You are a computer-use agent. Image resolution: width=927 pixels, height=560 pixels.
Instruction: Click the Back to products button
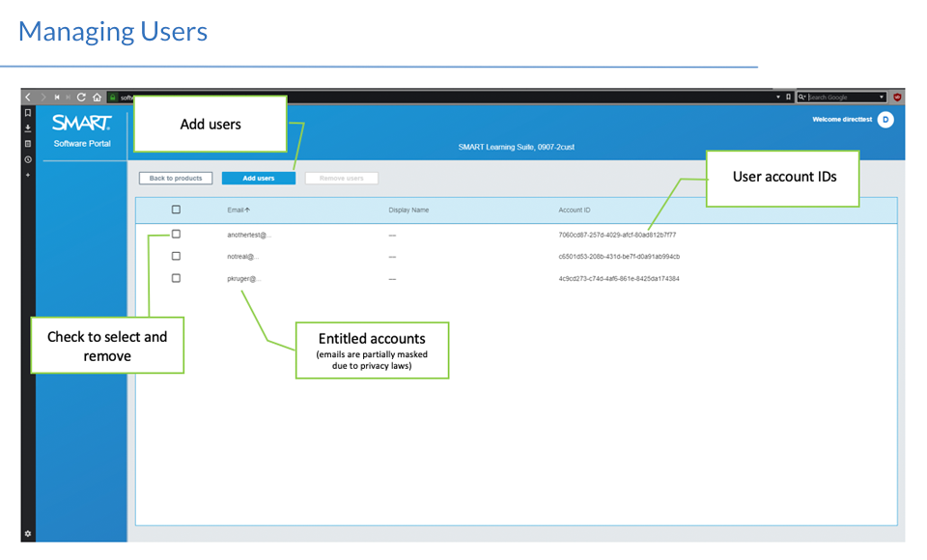pyautogui.click(x=176, y=178)
